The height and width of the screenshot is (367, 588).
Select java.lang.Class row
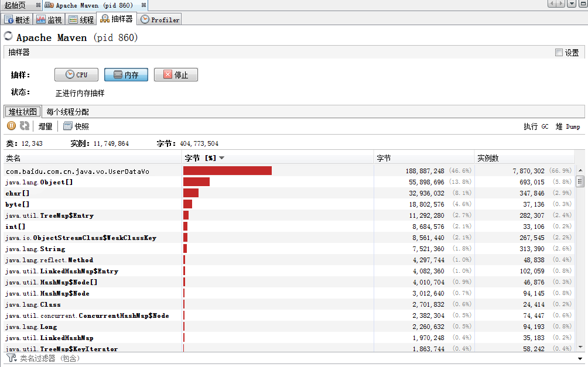289,304
